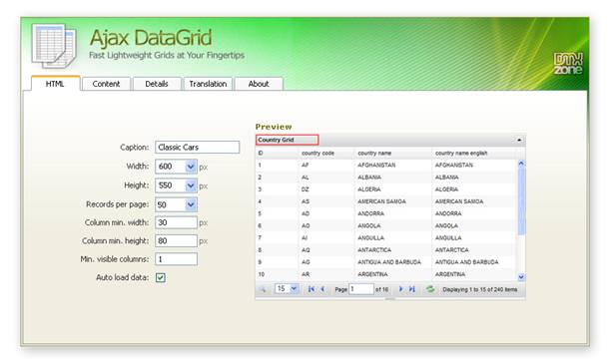Select the ALGERIA country name cell
This screenshot has height=364, width=610.
(369, 189)
